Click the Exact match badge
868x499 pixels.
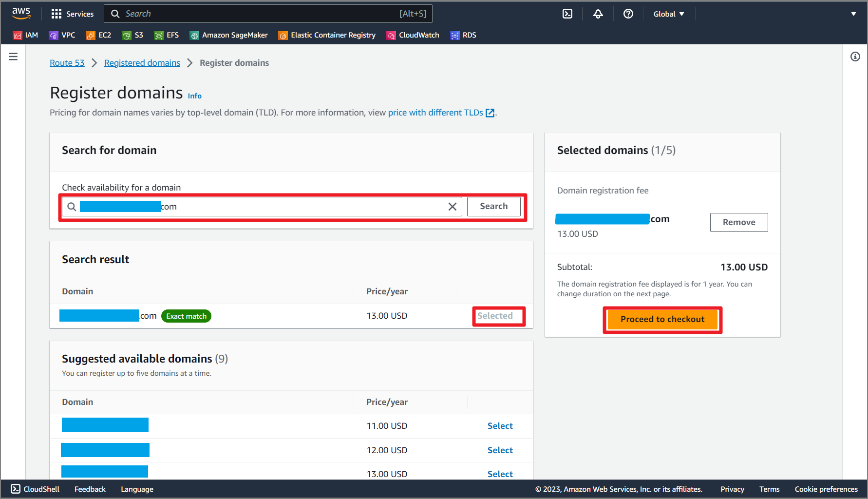pos(186,316)
